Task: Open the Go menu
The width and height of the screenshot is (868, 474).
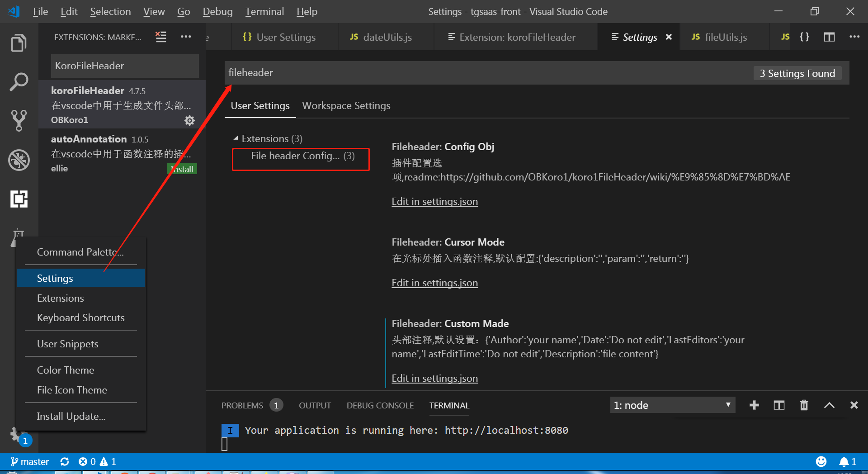Action: [184, 12]
